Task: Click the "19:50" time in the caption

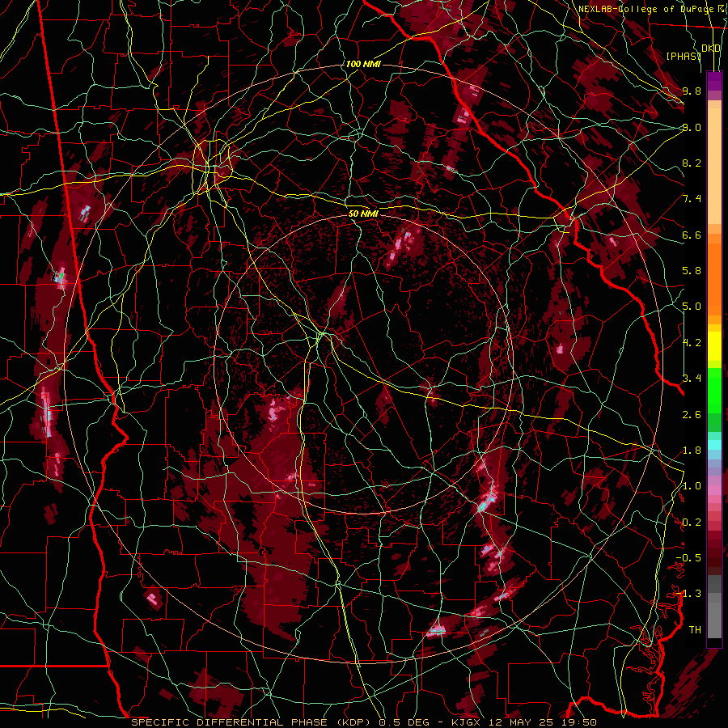Action: click(578, 722)
